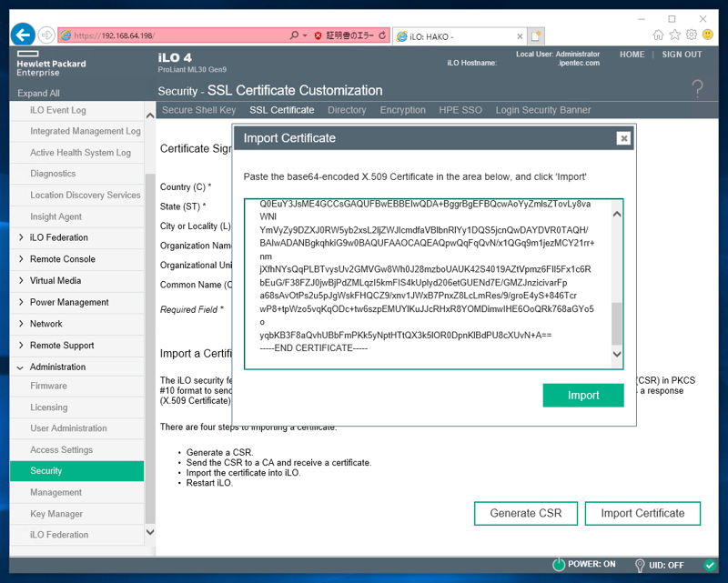Image resolution: width=728 pixels, height=583 pixels.
Task: Click the certificate error label in the address bar
Action: [349, 35]
